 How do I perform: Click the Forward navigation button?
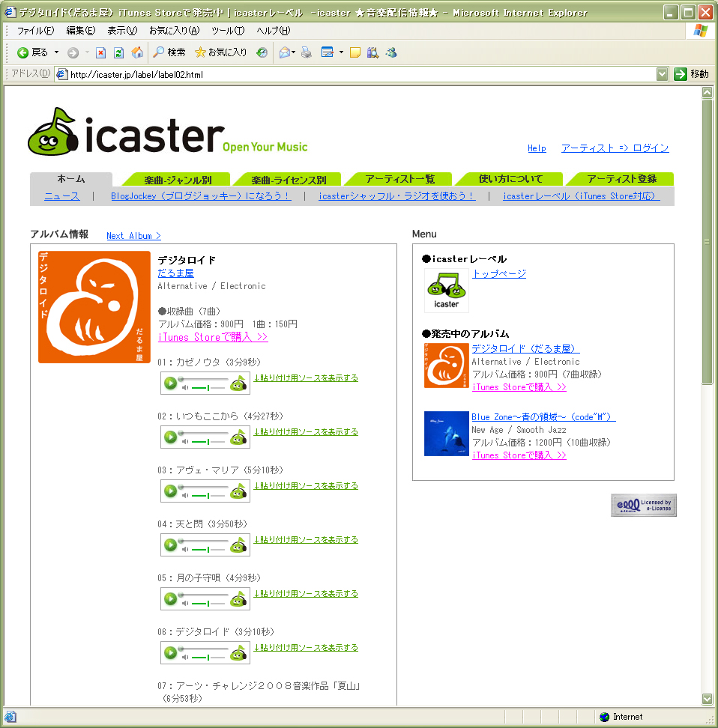(73, 53)
